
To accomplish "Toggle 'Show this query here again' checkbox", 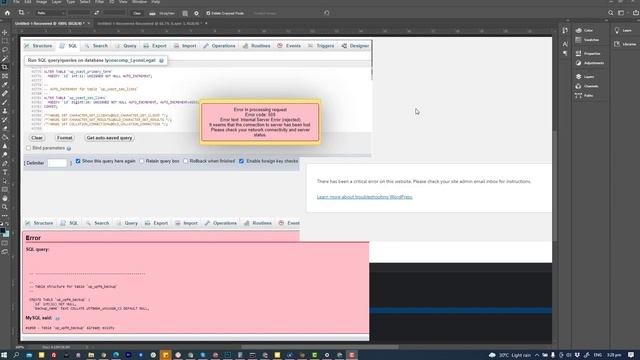I will click(x=78, y=161).
